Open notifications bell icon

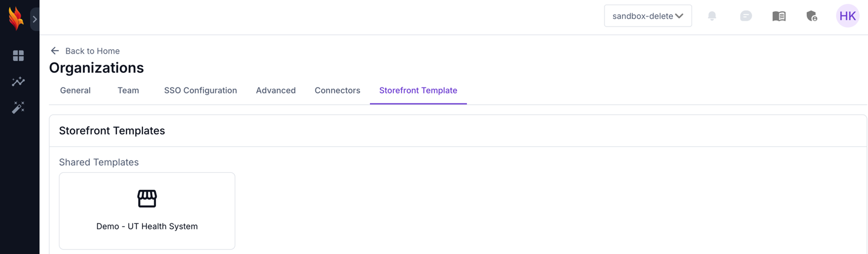(x=712, y=16)
